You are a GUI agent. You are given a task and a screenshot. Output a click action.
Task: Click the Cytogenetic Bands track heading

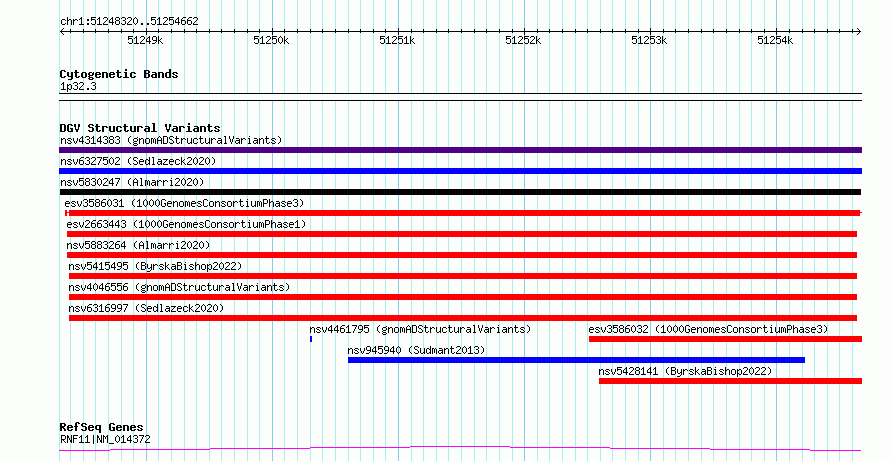(119, 74)
